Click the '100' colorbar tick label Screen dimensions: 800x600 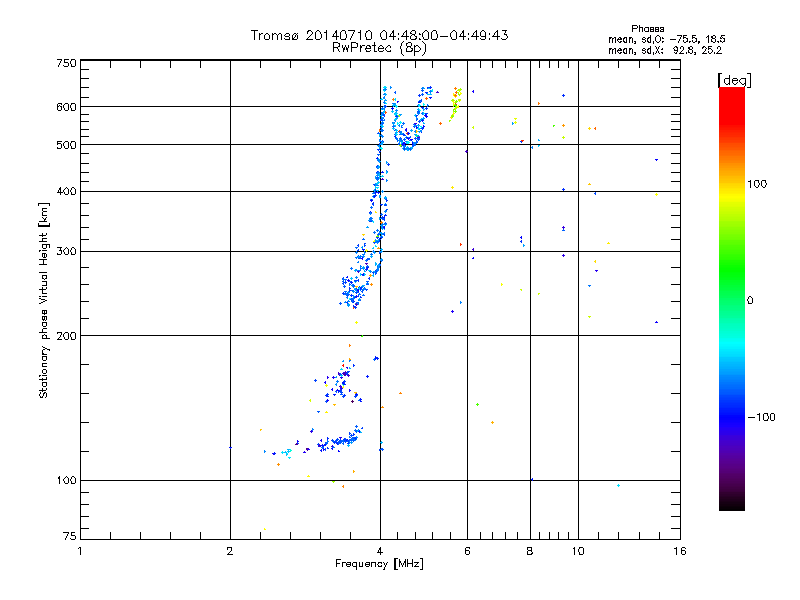pos(757,184)
